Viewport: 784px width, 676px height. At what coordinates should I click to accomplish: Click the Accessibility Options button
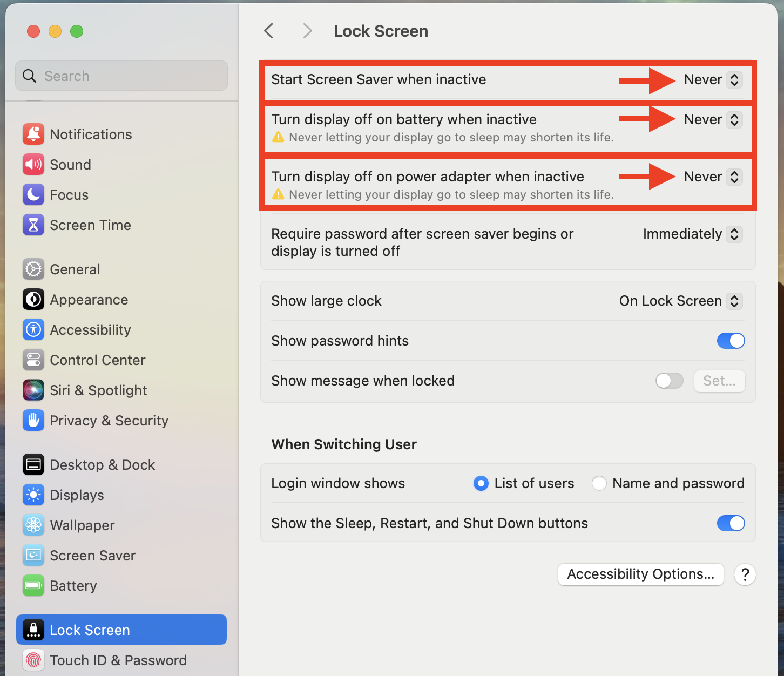coord(640,574)
